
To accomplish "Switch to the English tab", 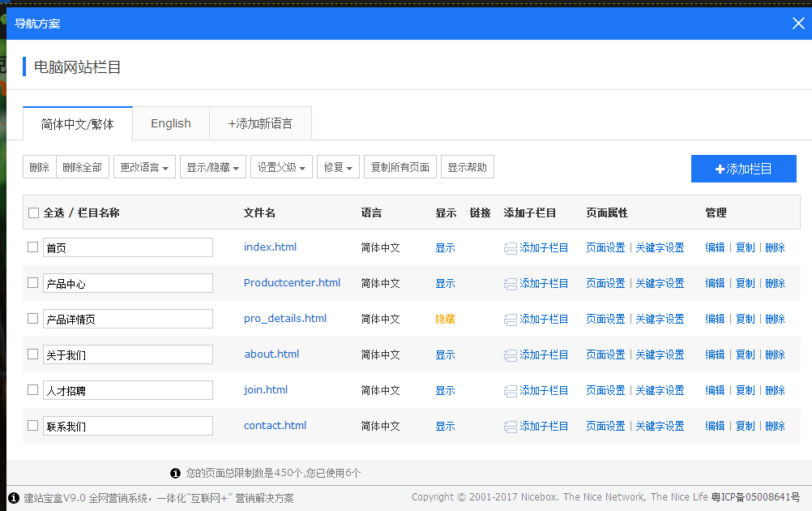I will coord(171,123).
